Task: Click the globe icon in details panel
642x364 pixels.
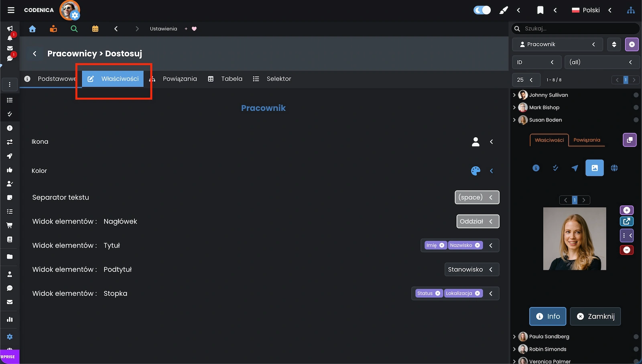Action: [x=614, y=168]
